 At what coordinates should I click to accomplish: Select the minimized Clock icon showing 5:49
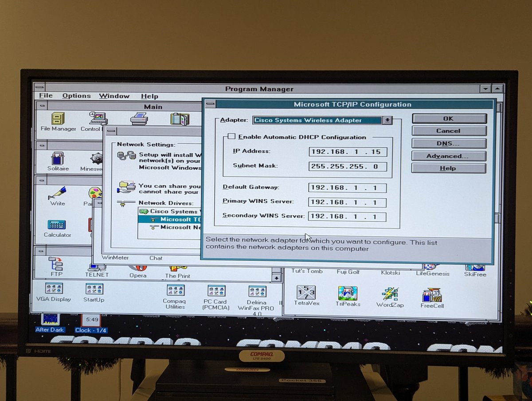click(x=91, y=320)
